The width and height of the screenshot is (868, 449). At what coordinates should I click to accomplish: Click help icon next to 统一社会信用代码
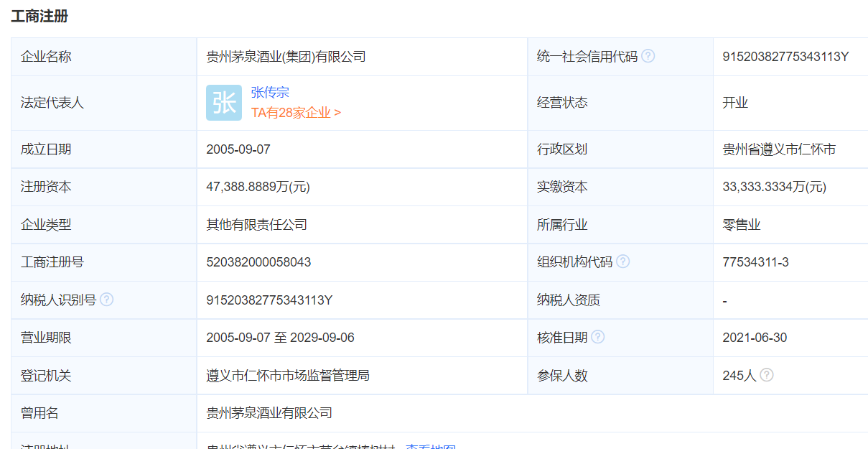pos(648,56)
